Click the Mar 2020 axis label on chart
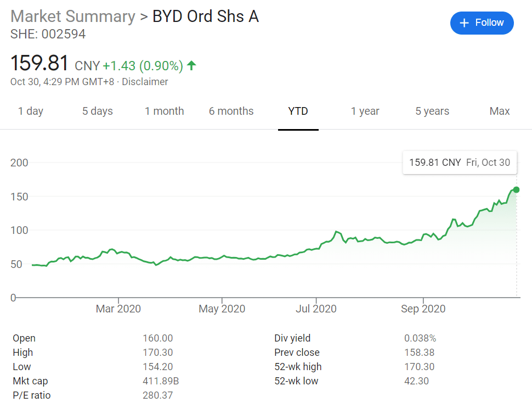The image size is (532, 408). click(118, 309)
